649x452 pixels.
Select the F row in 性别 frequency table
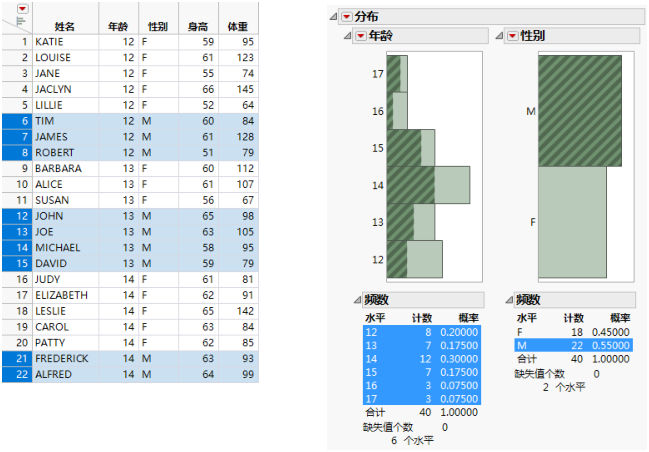coord(573,332)
